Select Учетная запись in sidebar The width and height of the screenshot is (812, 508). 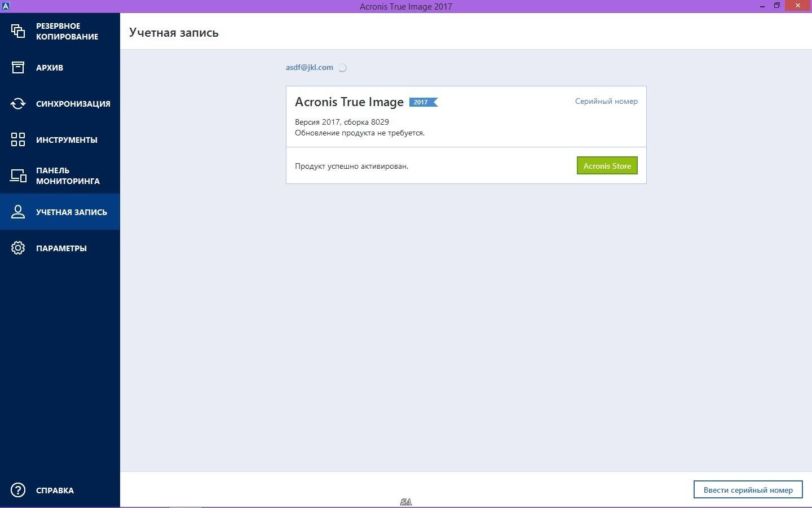(x=60, y=212)
